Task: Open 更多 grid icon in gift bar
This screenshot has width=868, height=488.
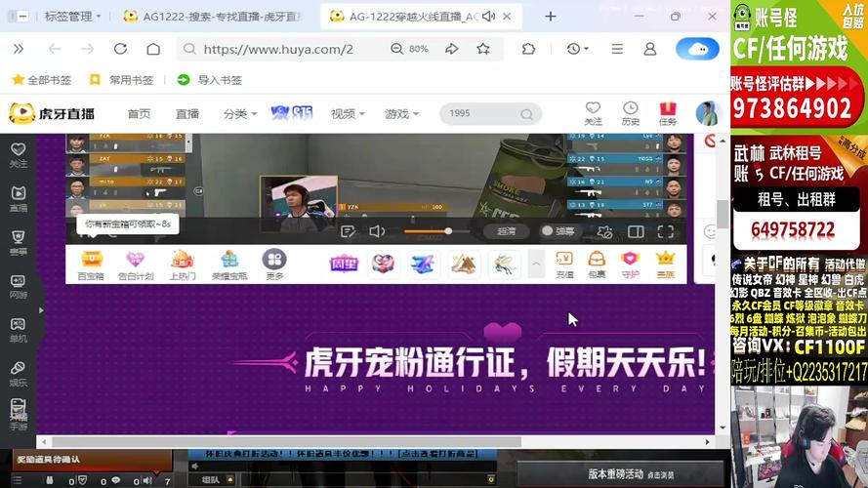Action: [274, 264]
